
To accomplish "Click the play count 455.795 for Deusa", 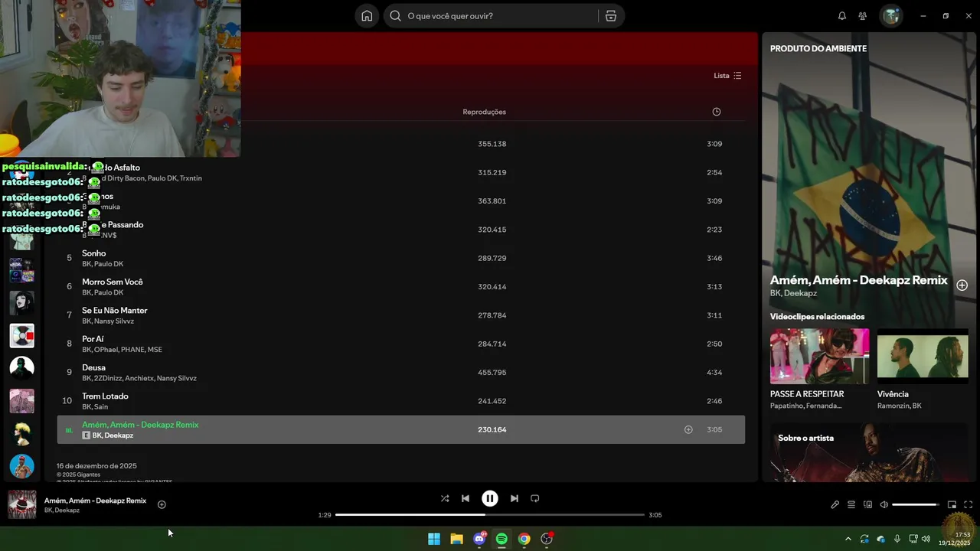I will click(x=492, y=373).
